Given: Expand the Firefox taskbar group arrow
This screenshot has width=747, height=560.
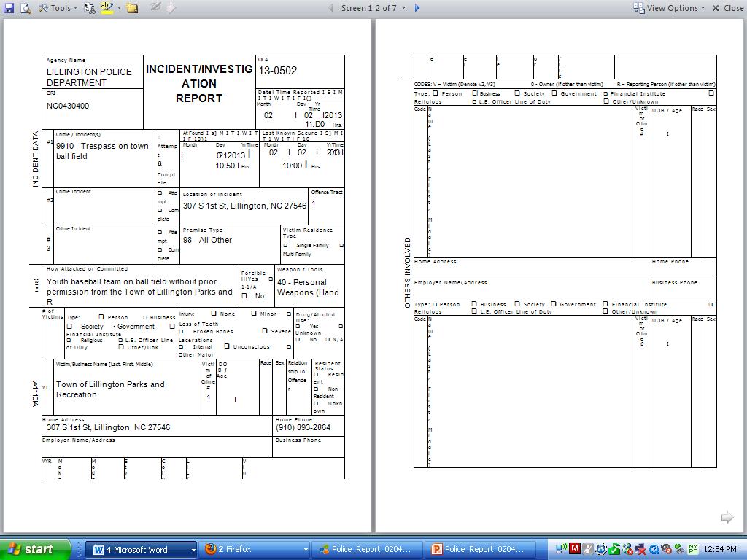Looking at the screenshot, I should tap(306, 550).
